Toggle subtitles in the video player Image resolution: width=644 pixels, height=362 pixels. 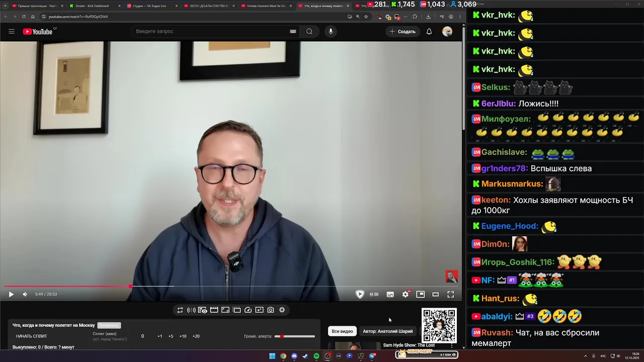[390, 294]
